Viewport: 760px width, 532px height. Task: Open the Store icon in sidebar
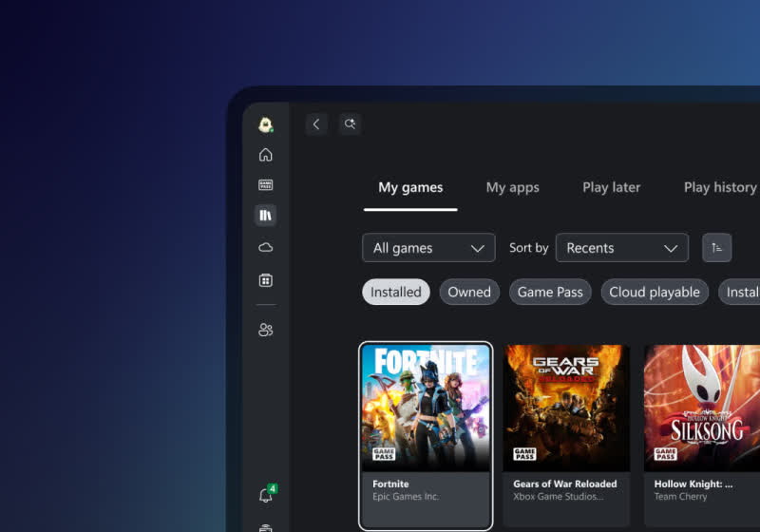[265, 280]
